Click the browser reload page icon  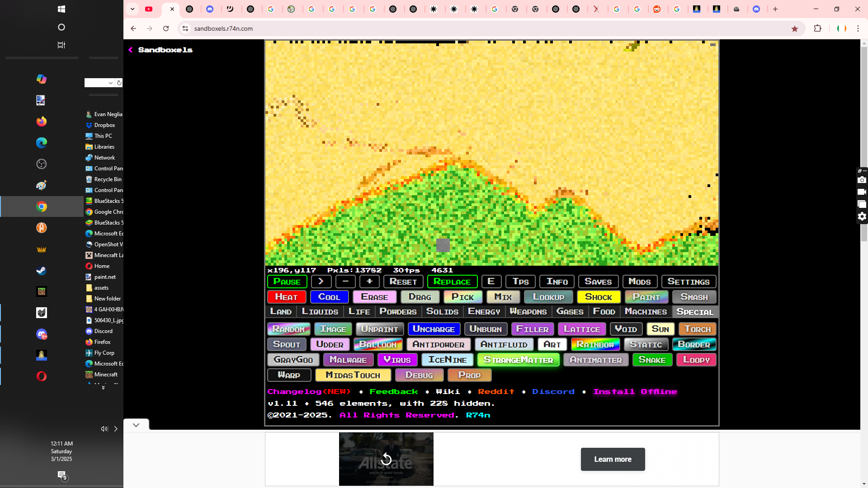[x=166, y=28]
